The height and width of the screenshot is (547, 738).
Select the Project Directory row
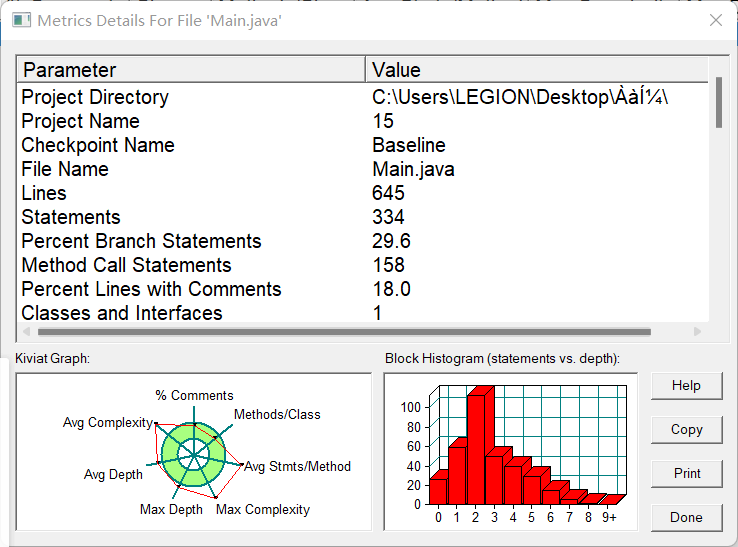point(362,97)
